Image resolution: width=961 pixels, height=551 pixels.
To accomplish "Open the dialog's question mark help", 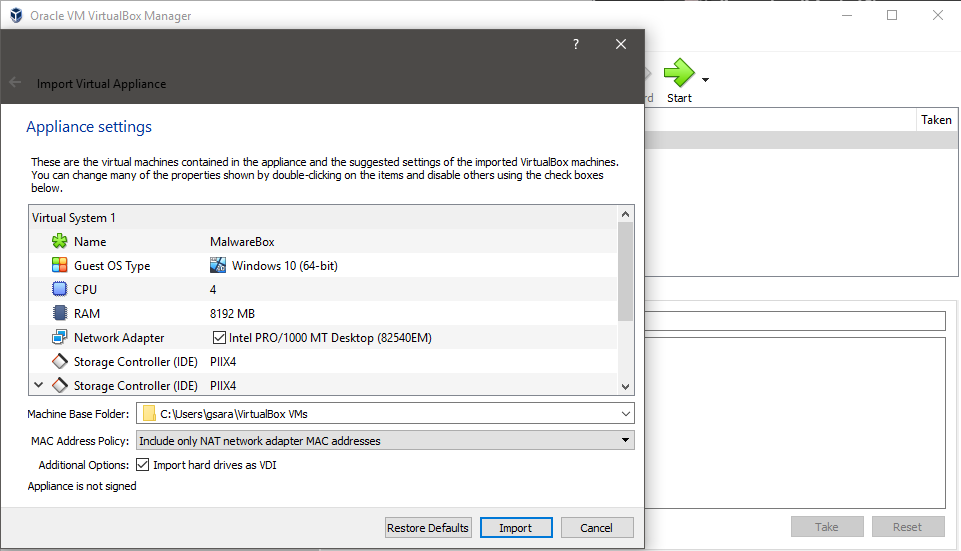I will click(x=576, y=44).
